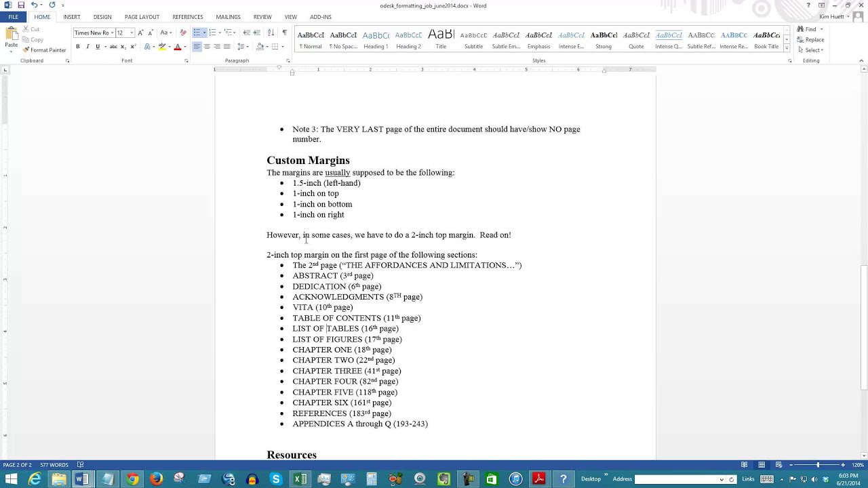Open Excel from the taskbar

coord(300,479)
